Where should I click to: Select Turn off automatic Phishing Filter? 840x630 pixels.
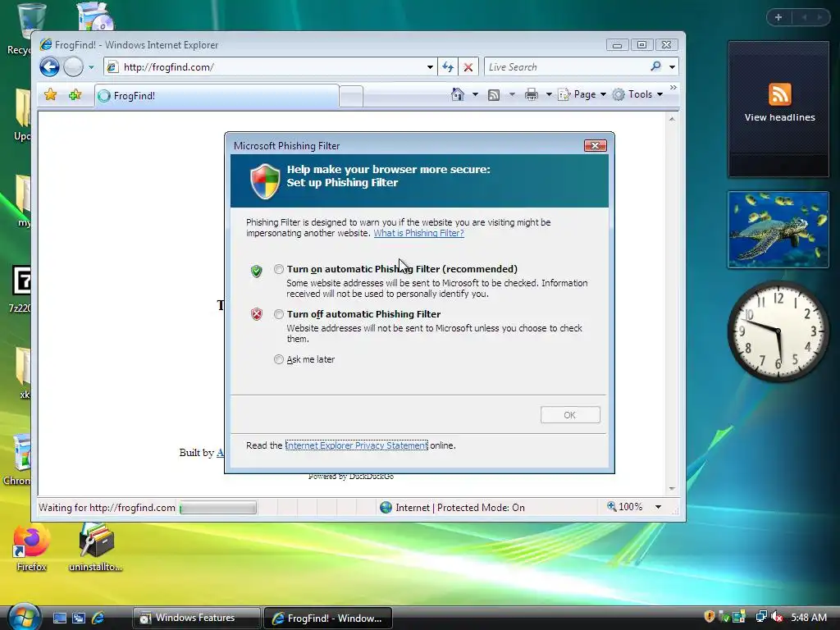pyautogui.click(x=279, y=314)
